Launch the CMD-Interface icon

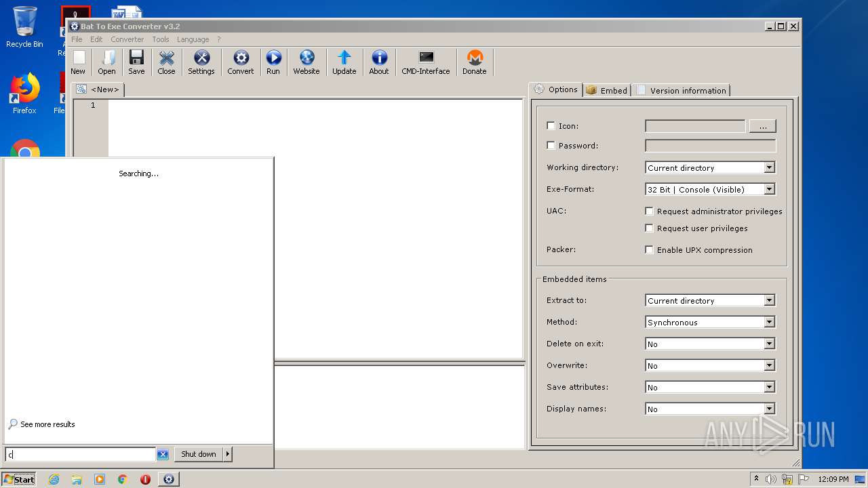pos(426,62)
